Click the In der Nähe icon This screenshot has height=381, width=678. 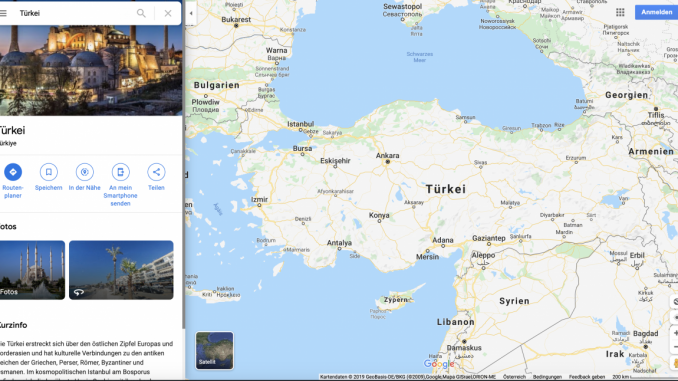[x=85, y=172]
